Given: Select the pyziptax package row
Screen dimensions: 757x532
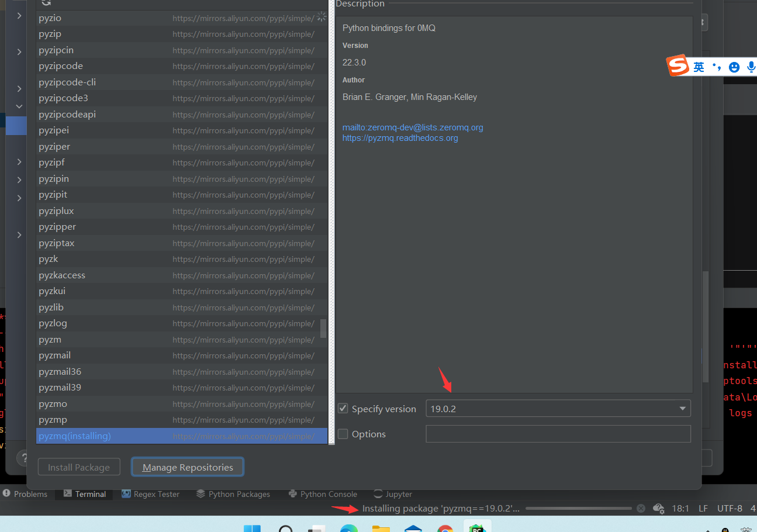Looking at the screenshot, I should coord(182,243).
